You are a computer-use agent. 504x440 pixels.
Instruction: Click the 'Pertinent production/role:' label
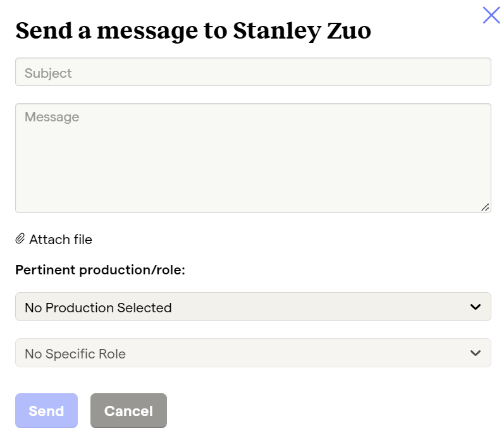[101, 270]
